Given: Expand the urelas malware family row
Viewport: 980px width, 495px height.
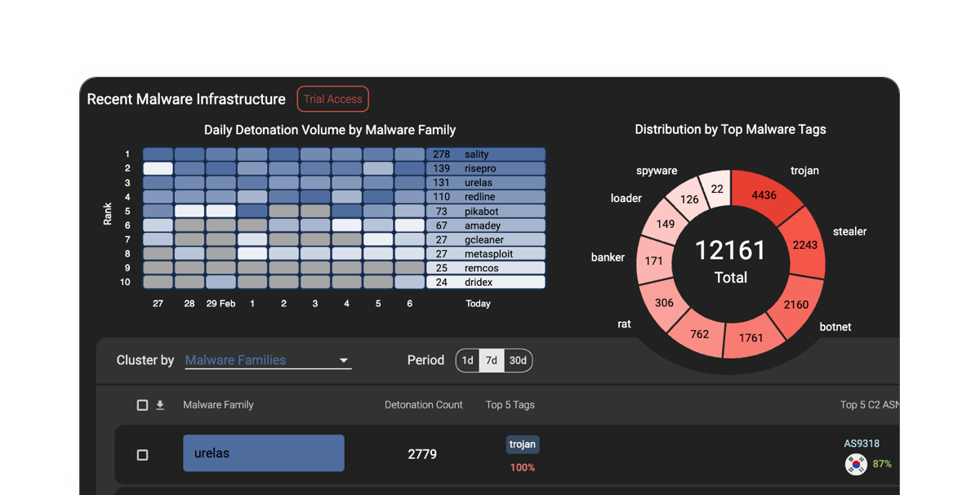Looking at the screenshot, I should pos(263,453).
